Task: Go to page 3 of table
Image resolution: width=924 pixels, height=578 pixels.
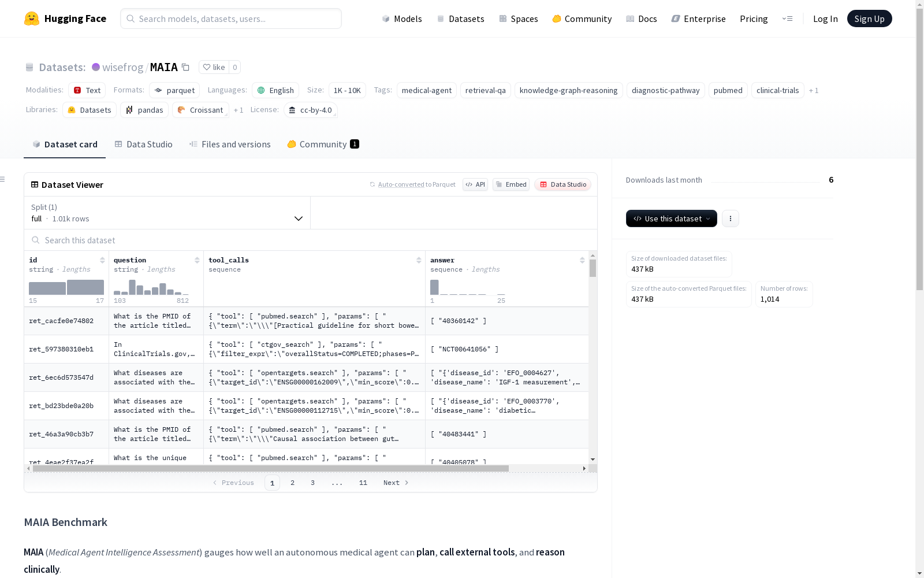Action: [x=312, y=483]
